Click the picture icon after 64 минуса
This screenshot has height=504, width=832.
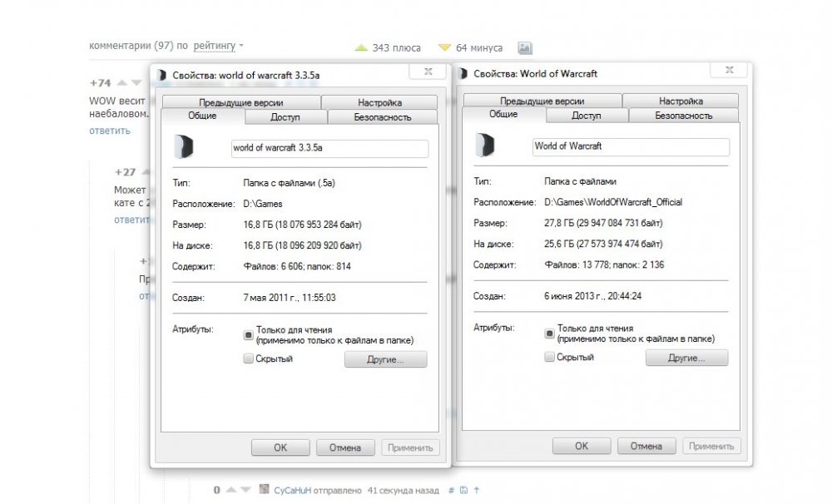point(525,48)
